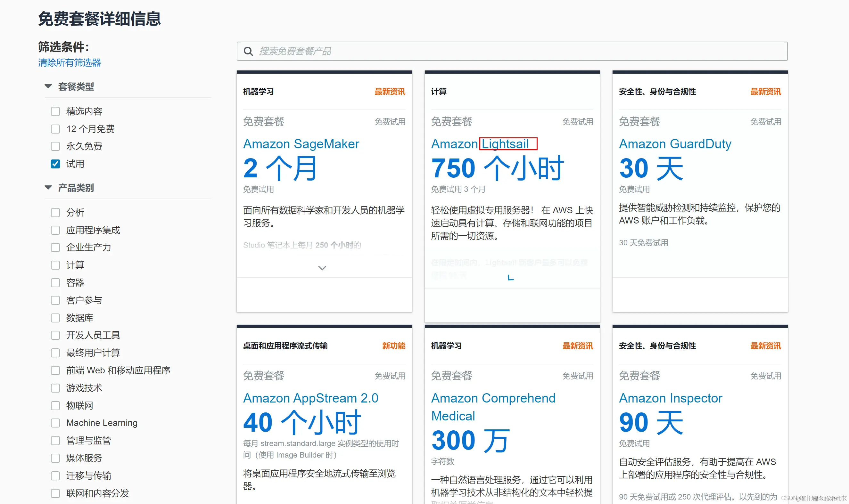Check the 企业生产力 checkbox

(55, 248)
